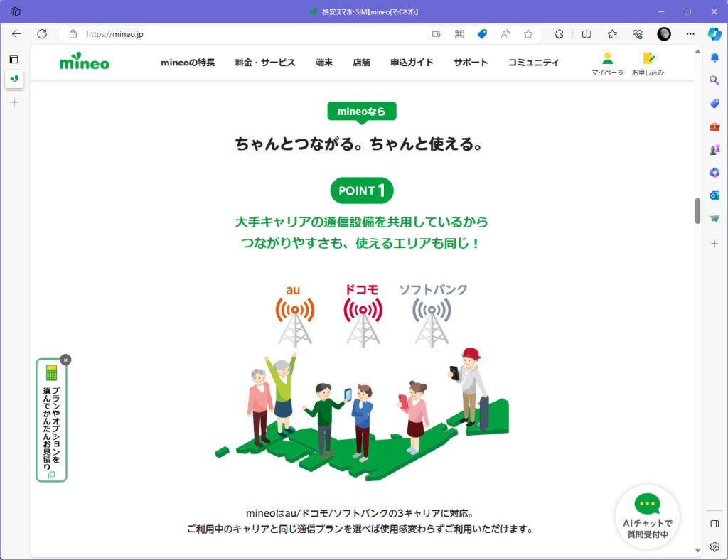Click the vertical scrollbar thumb

tap(697, 211)
